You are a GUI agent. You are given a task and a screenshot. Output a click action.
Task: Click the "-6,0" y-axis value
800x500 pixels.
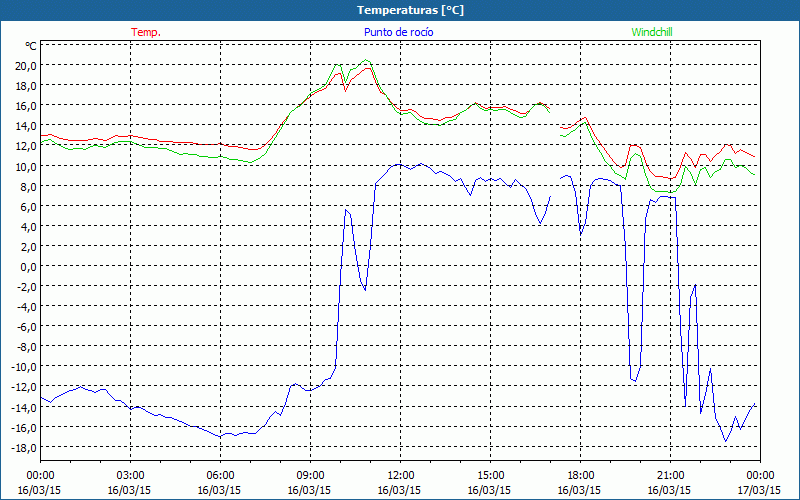tap(27, 327)
